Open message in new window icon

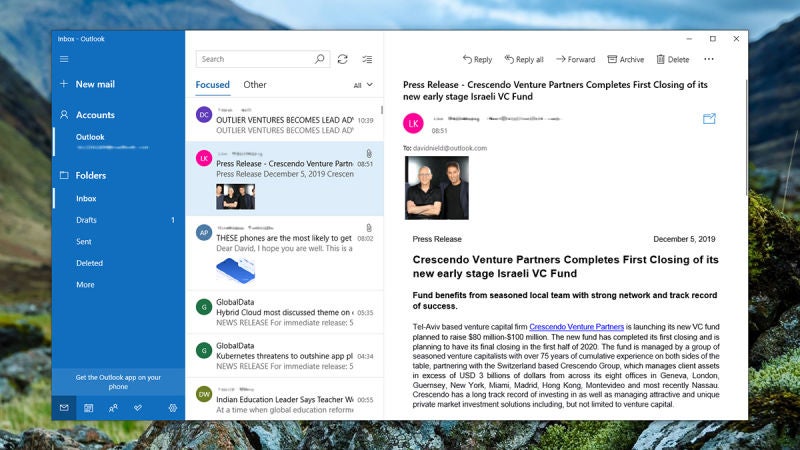click(x=709, y=119)
